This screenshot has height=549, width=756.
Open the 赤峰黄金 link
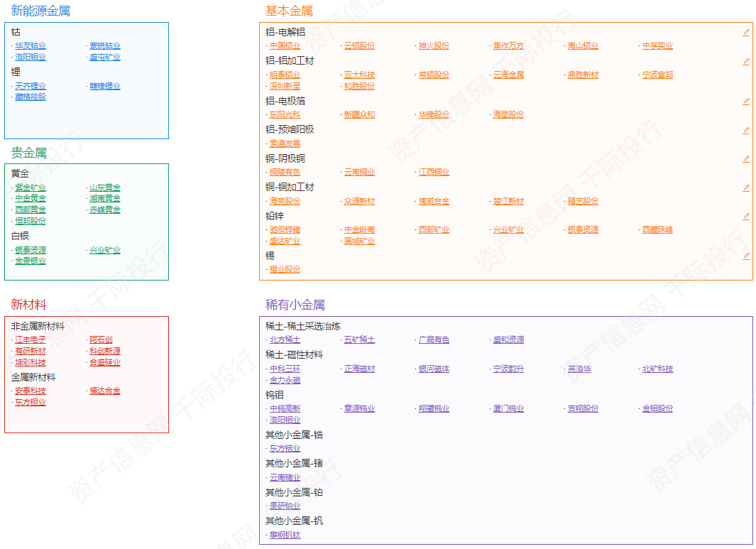(105, 210)
